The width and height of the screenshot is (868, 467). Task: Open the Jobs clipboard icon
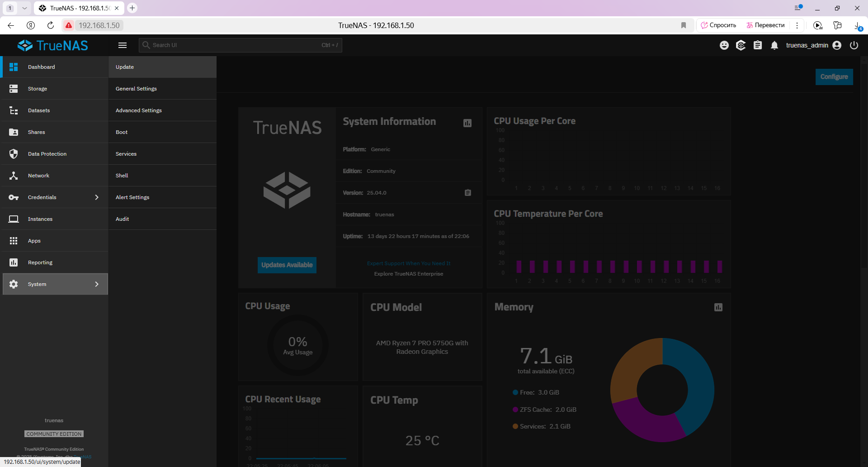[x=758, y=45]
